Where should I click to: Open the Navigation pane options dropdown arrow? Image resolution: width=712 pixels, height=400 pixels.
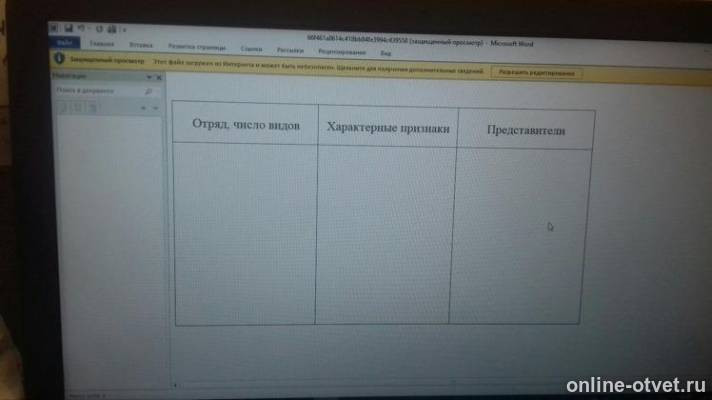[149, 77]
